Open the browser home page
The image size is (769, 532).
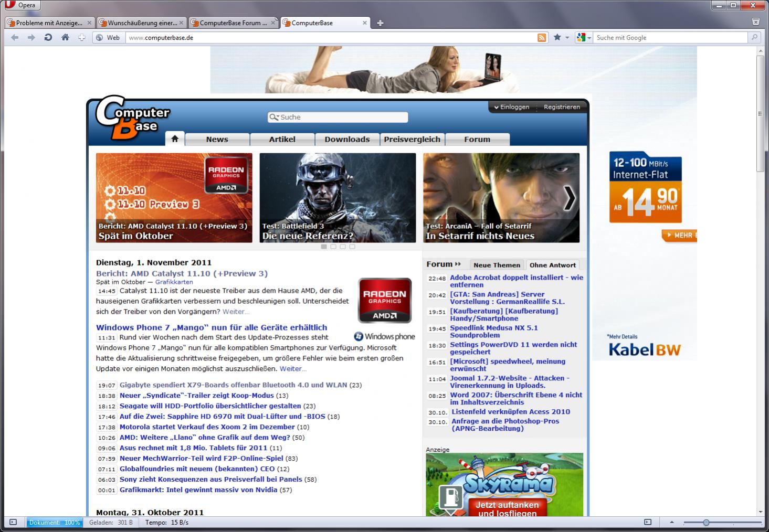tap(65, 38)
